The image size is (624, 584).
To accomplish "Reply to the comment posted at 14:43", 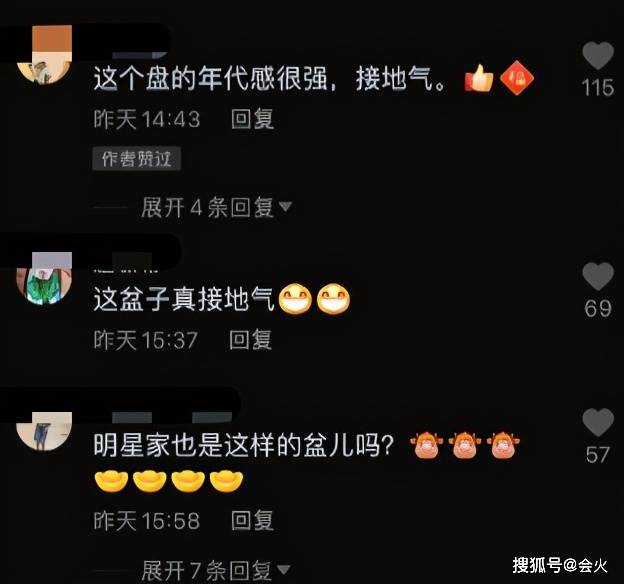I will click(253, 119).
